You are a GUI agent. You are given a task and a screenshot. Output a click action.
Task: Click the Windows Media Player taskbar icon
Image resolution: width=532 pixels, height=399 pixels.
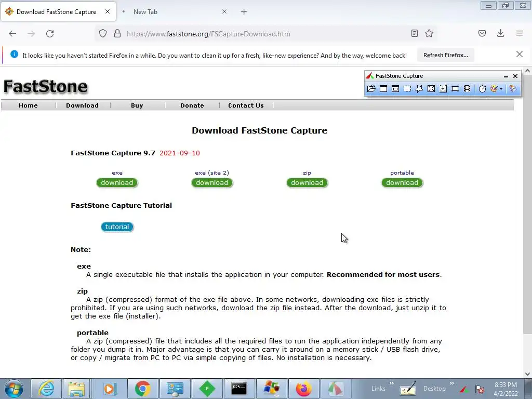coord(109,389)
